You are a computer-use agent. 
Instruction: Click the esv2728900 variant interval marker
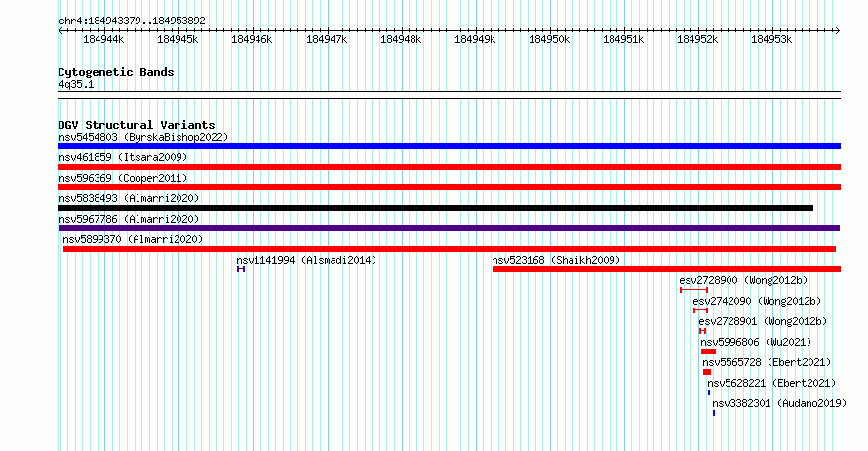click(694, 290)
